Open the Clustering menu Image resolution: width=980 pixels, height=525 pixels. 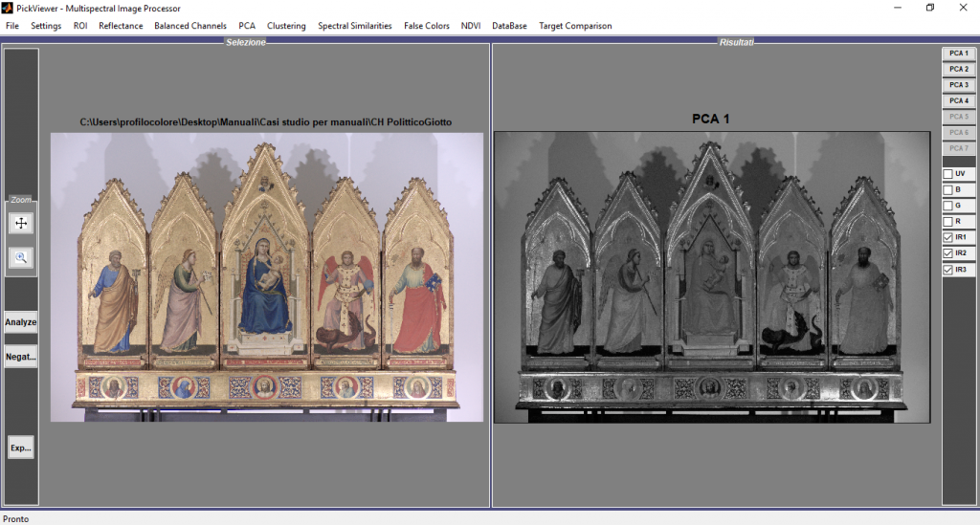(x=286, y=26)
